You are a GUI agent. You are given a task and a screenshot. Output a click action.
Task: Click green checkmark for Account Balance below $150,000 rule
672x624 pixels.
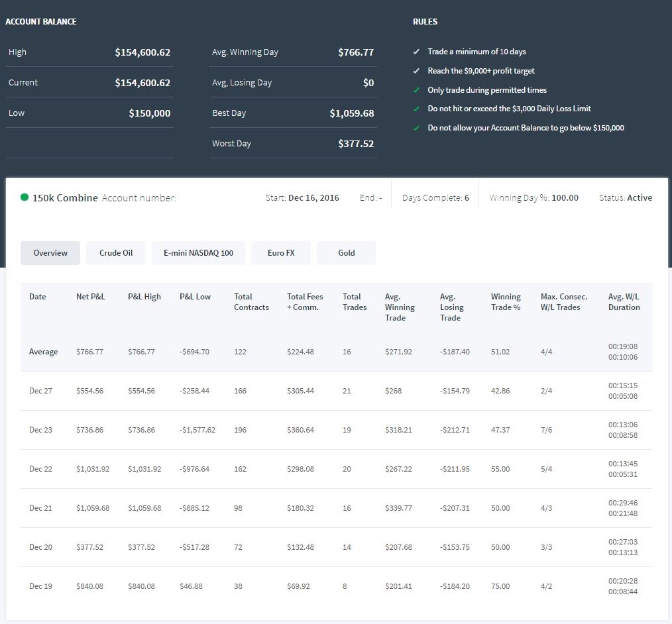(416, 128)
